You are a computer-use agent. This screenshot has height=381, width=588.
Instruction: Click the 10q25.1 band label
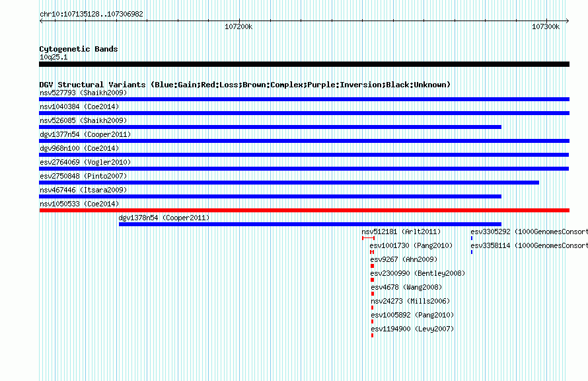tap(54, 57)
